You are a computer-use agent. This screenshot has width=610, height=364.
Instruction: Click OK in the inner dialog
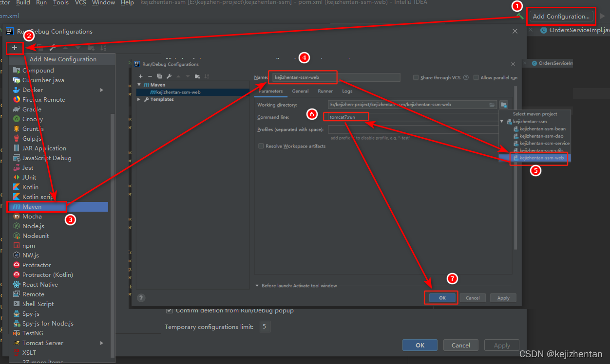click(442, 298)
